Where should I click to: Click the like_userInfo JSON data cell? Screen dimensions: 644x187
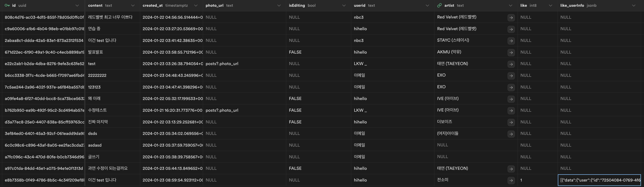pos(600,180)
